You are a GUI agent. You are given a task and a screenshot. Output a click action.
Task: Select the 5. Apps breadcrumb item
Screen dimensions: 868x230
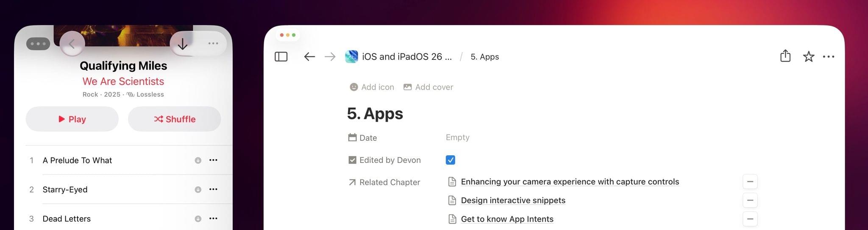tap(484, 57)
